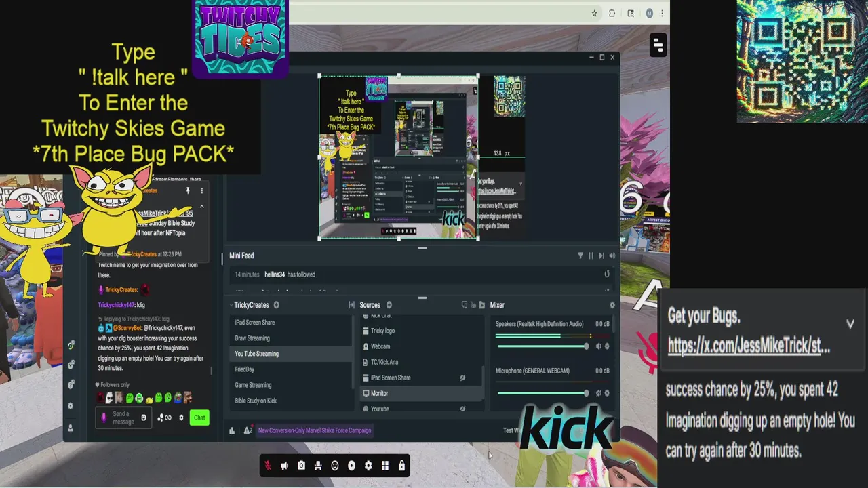This screenshot has height=488, width=868.
Task: Replay hellins34 follow alert
Action: [x=607, y=274]
